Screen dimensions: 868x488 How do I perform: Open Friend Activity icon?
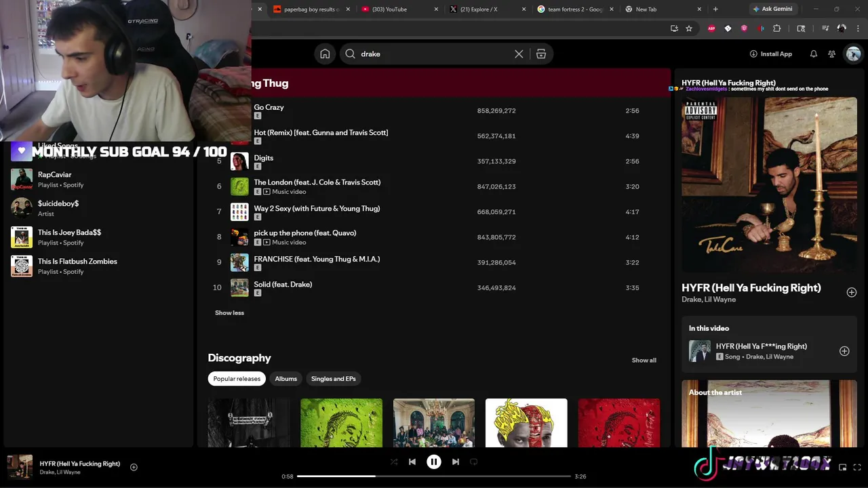click(831, 54)
